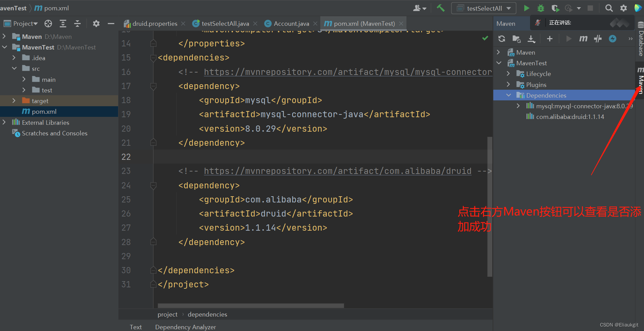Viewport: 644px width, 331px height.
Task: Hide the Project panel with the minus icon
Action: pyautogui.click(x=111, y=23)
